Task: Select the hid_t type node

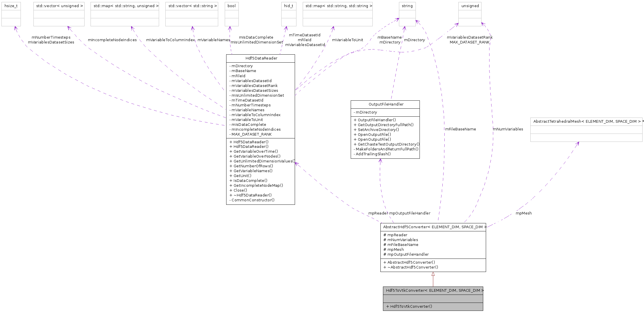Action: [289, 14]
